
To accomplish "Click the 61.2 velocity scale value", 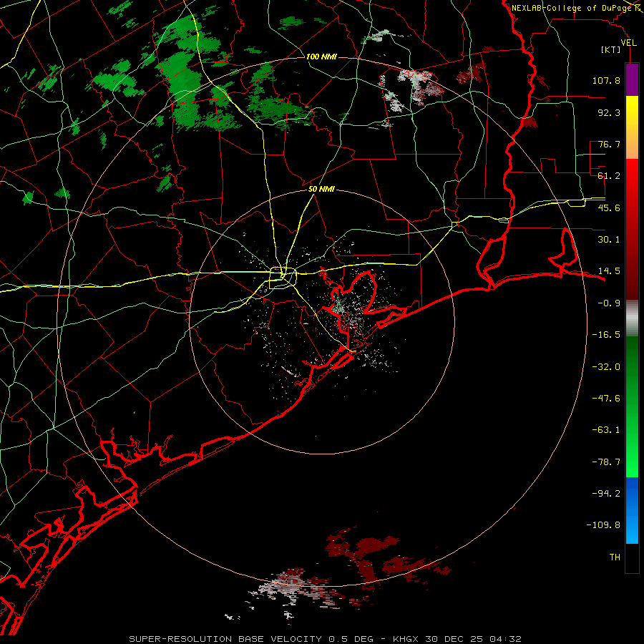I will pyautogui.click(x=609, y=176).
